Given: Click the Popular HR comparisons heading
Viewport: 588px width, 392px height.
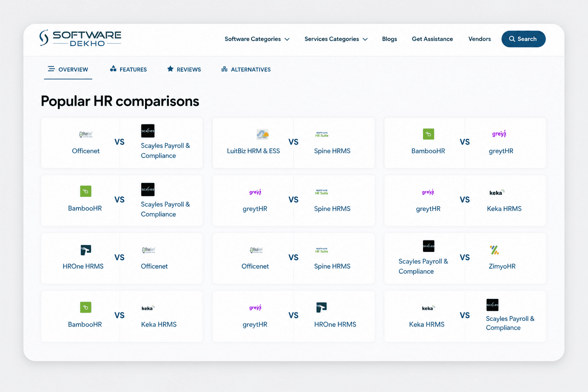Looking at the screenshot, I should 120,101.
